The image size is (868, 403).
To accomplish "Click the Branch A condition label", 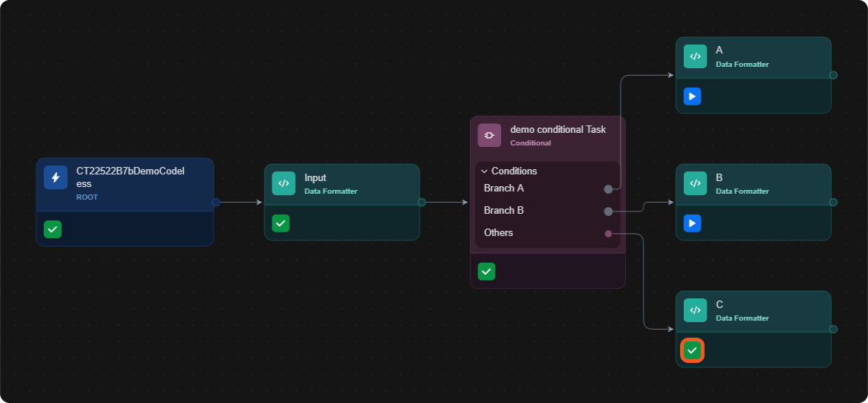I will coord(503,189).
